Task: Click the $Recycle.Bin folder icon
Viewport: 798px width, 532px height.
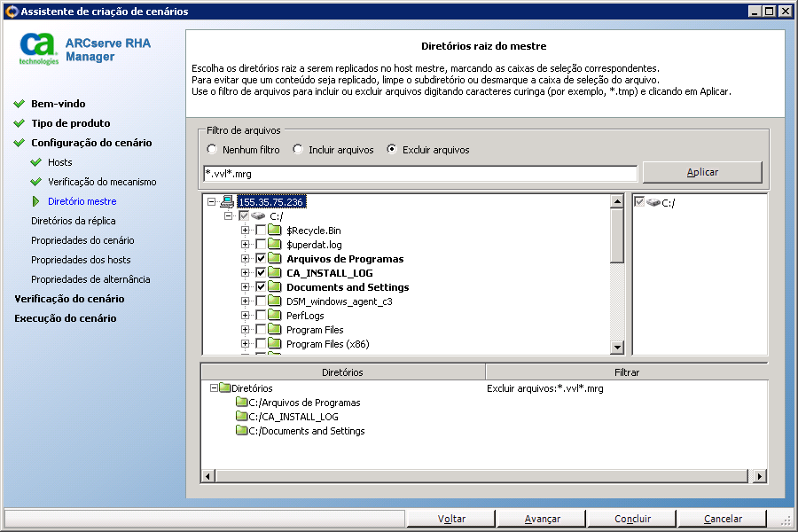Action: point(275,231)
